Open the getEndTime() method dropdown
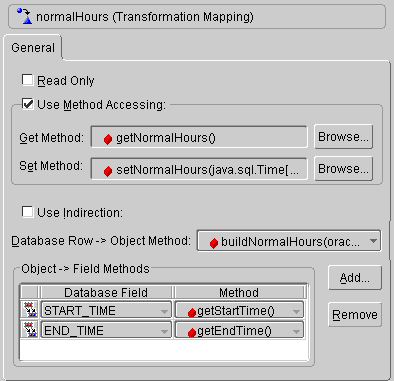 (296, 331)
